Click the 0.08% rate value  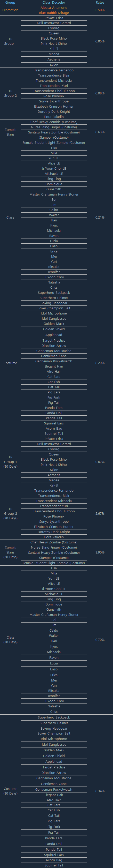point(100,93)
